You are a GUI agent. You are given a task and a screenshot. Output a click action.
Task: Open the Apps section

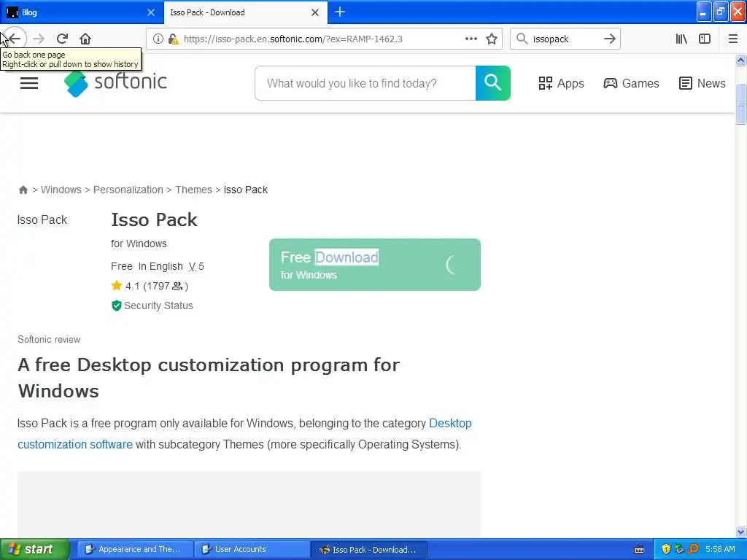[561, 83]
